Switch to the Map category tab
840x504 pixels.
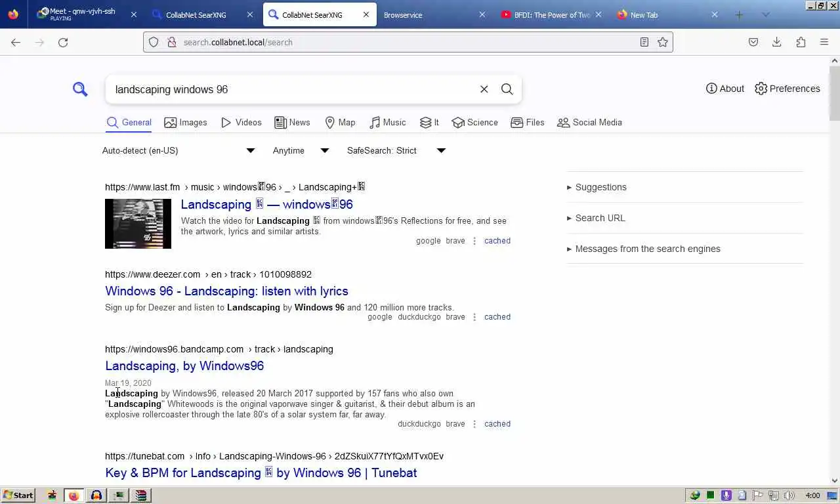click(x=340, y=122)
